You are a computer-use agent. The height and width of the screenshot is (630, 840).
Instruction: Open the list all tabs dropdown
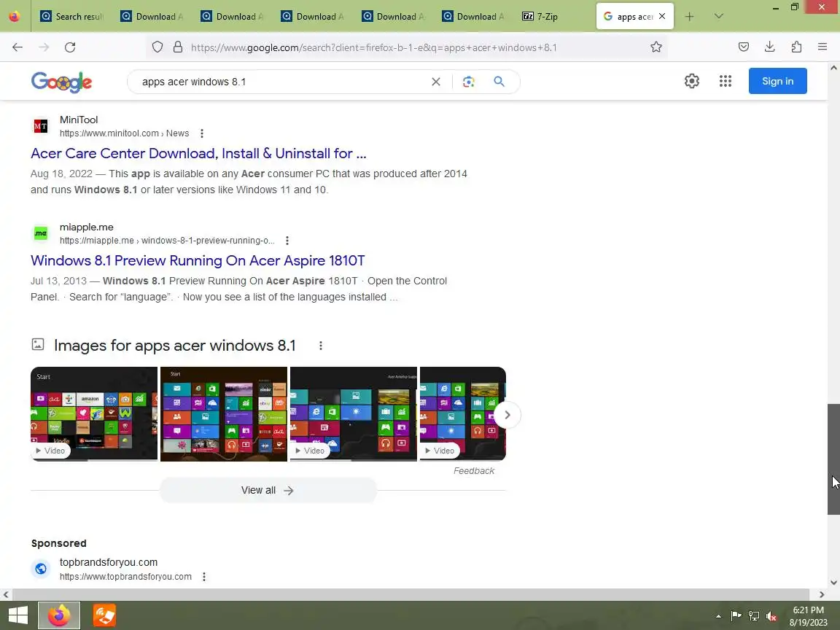(719, 17)
